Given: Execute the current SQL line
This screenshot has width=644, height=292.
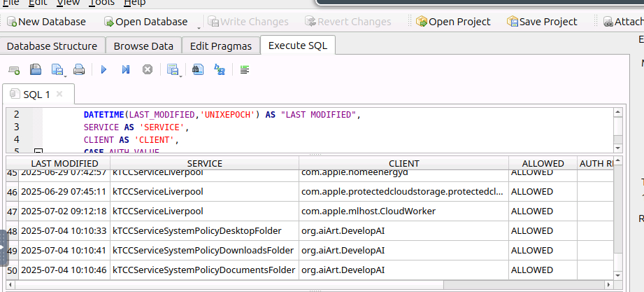Looking at the screenshot, I should pyautogui.click(x=126, y=70).
